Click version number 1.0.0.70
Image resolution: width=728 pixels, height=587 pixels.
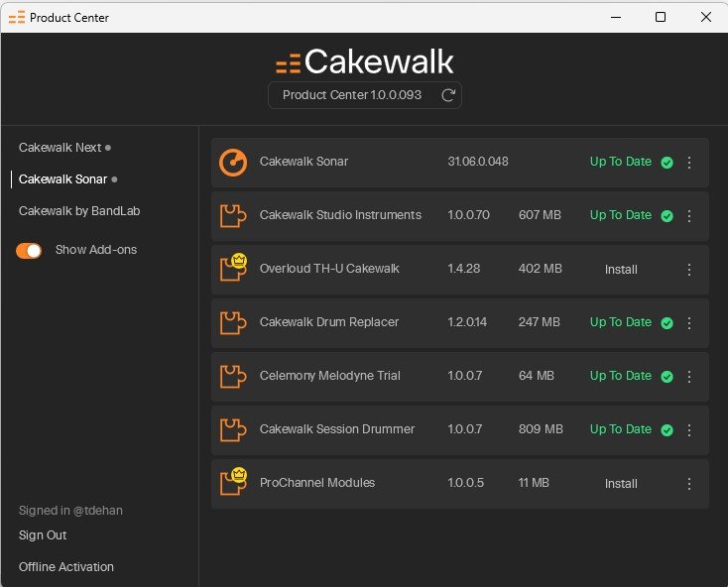[468, 215]
